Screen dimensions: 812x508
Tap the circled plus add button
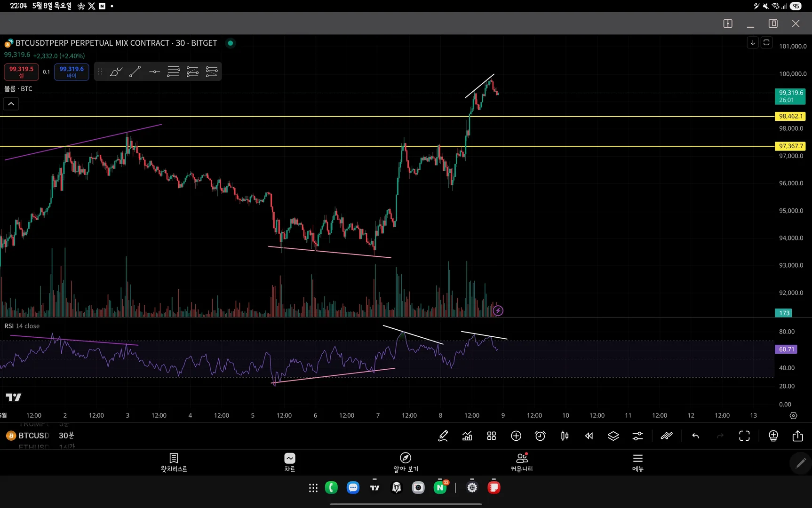(x=516, y=436)
